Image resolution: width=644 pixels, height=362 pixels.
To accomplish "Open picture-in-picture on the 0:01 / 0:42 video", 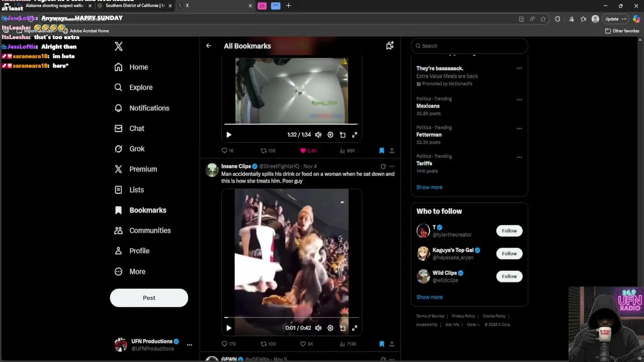I will tap(343, 328).
